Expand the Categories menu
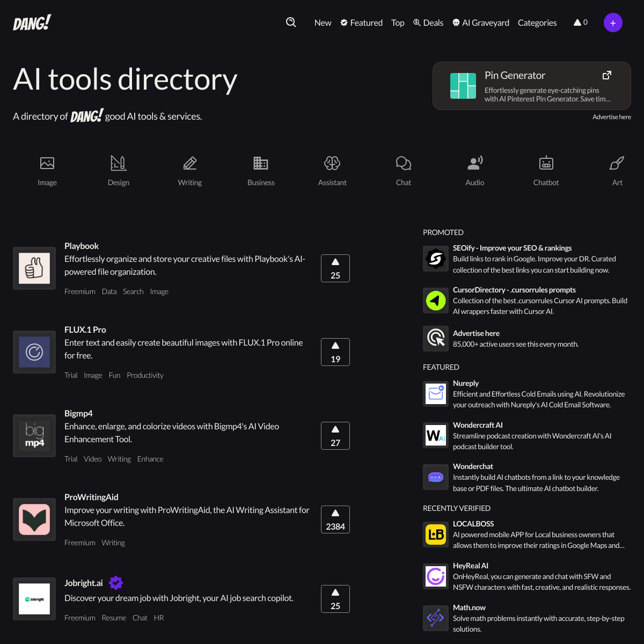Viewport: 644px width, 644px height. [x=537, y=23]
